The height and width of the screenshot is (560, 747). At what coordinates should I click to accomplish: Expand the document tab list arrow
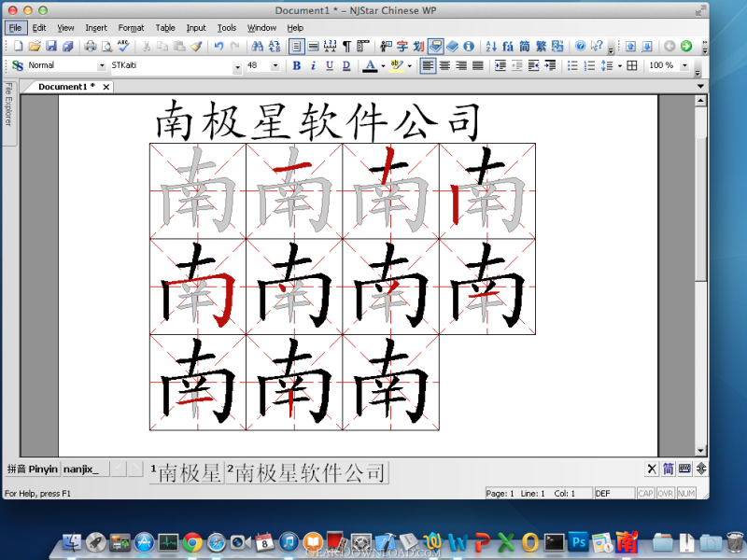(x=700, y=86)
